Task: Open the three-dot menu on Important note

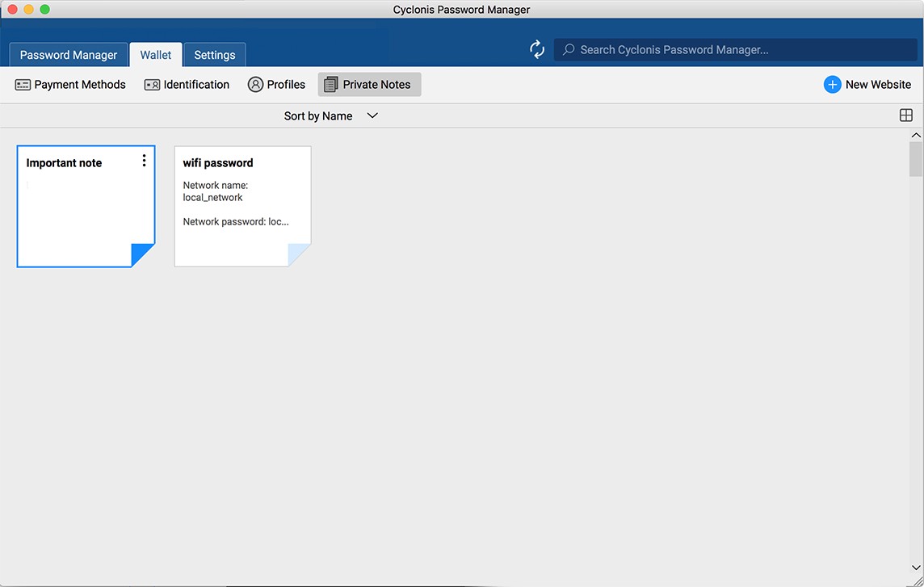Action: point(145,161)
